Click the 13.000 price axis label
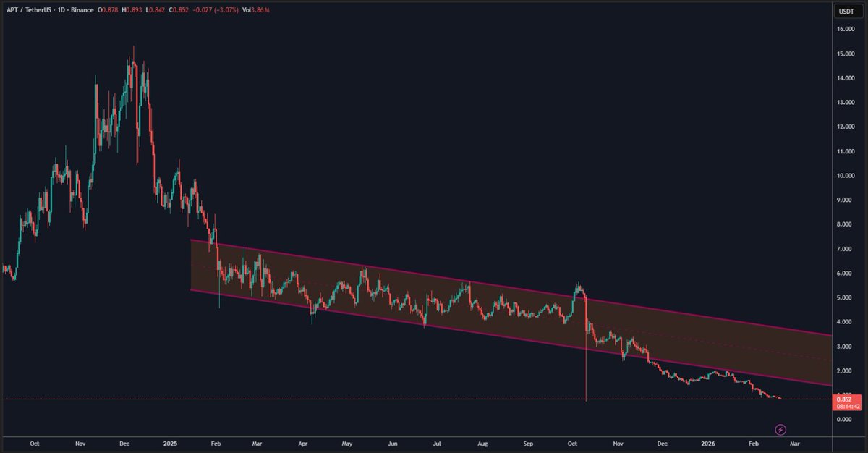The height and width of the screenshot is (453, 868). click(x=846, y=103)
